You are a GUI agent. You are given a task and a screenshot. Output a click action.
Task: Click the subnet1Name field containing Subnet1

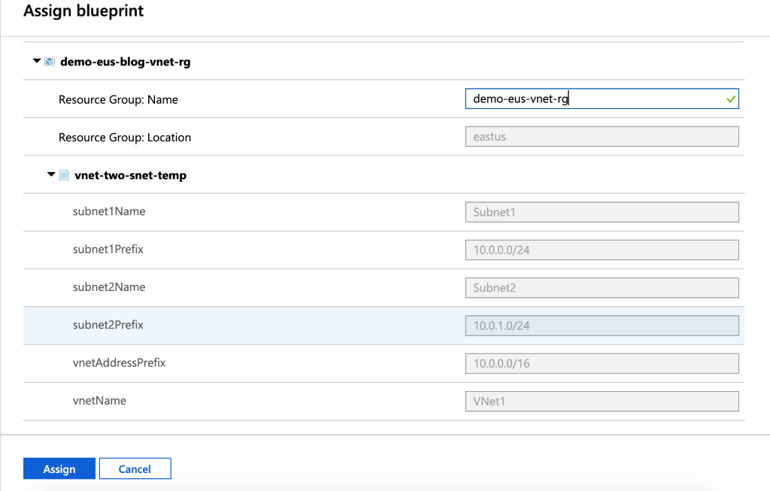pos(602,212)
